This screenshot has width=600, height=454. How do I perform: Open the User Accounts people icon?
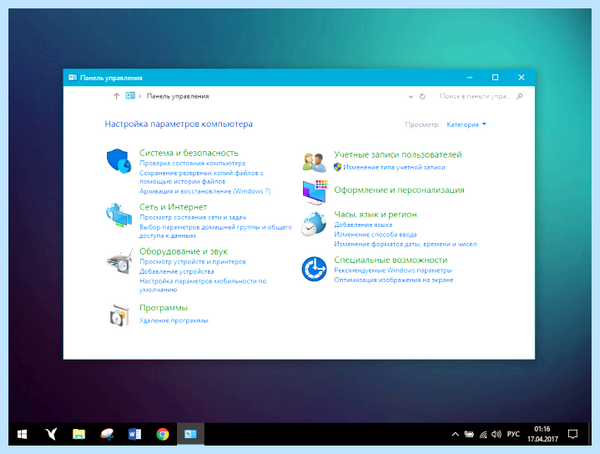coord(314,162)
